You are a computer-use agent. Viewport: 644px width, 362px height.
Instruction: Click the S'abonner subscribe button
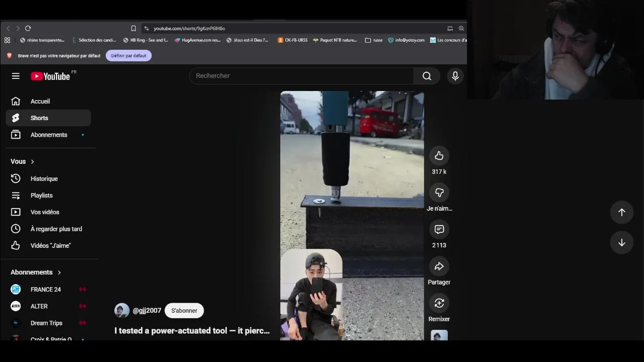click(x=184, y=311)
